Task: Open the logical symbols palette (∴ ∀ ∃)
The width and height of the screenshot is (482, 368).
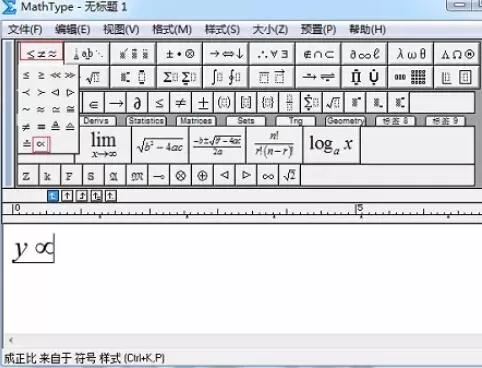Action: click(x=272, y=53)
